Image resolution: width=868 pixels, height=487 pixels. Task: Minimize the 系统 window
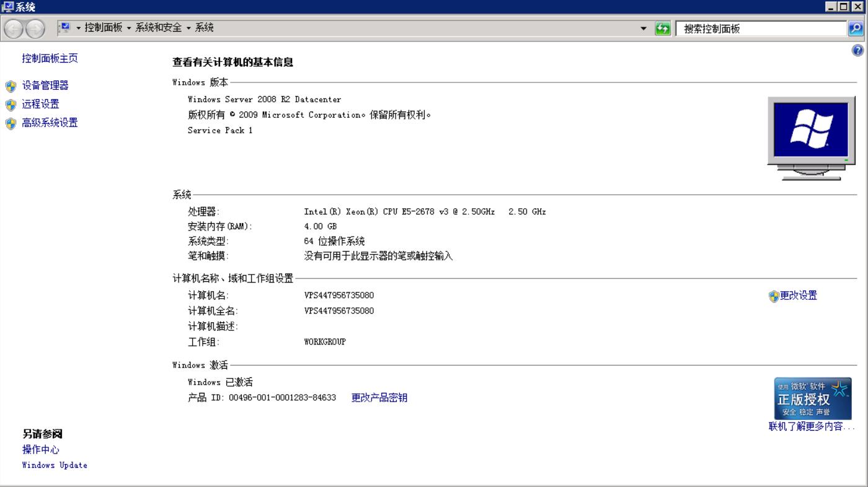(831, 7)
